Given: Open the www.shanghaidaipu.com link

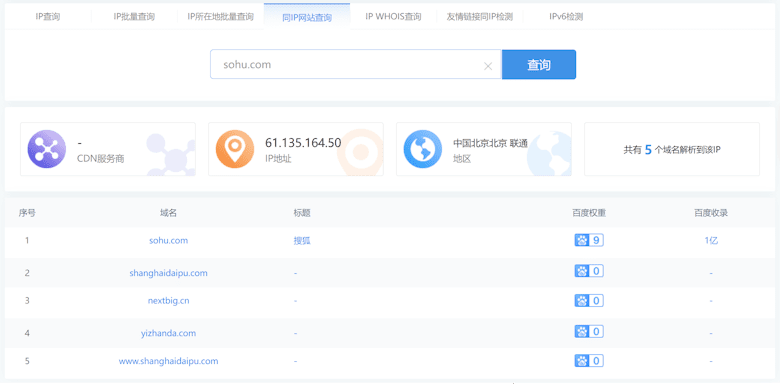Looking at the screenshot, I should click(169, 361).
